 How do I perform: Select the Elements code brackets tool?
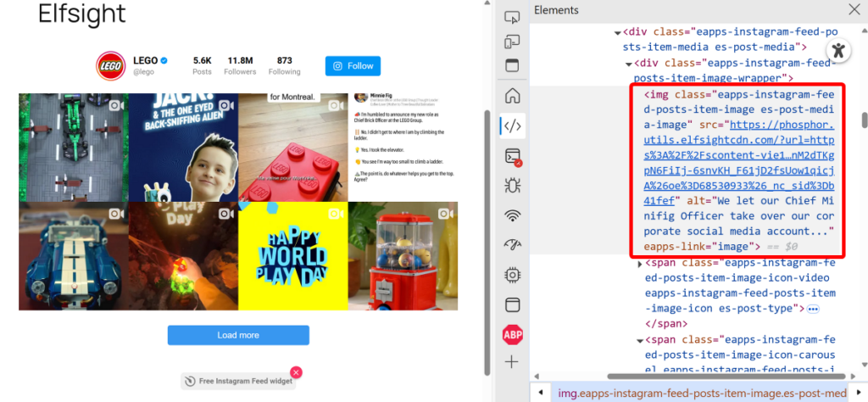click(x=513, y=126)
